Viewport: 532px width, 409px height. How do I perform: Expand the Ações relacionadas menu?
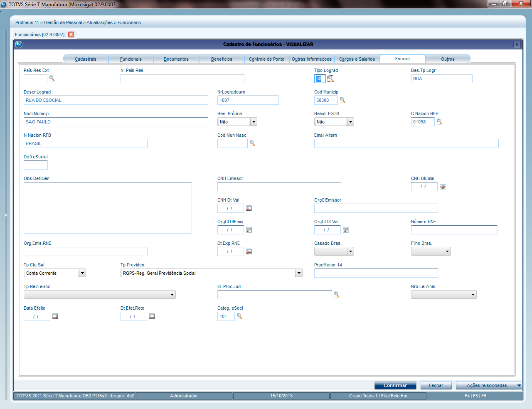(489, 385)
